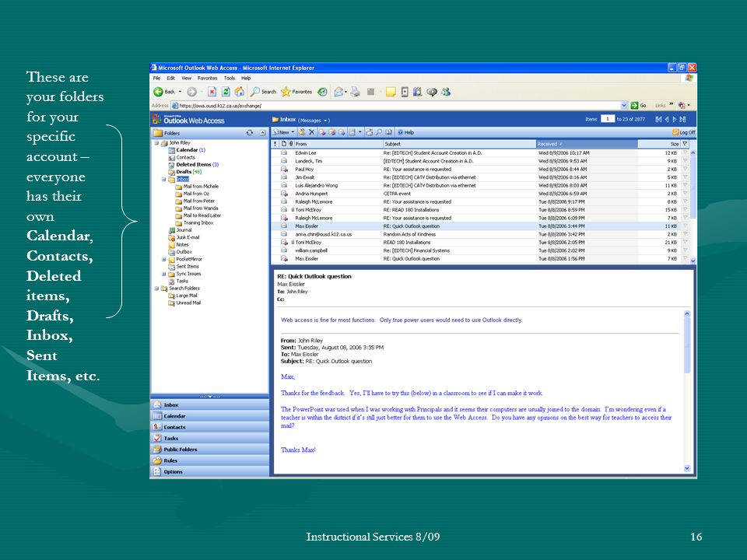Screen dimensions: 747x560
Task: Open the Tools menu
Action: (230, 78)
